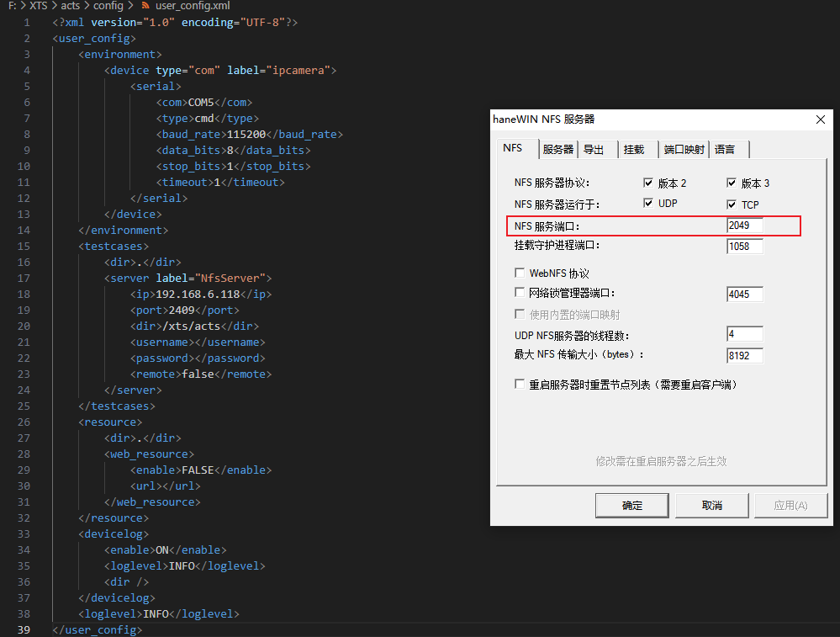The height and width of the screenshot is (637, 840).
Task: Click the baud rate value 115200
Action: point(246,134)
